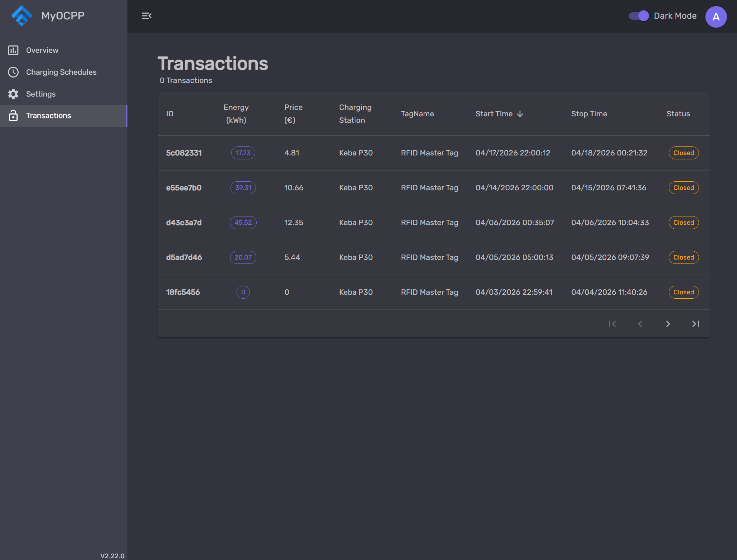Viewport: 737px width, 560px height.
Task: Click the 45.52 energy badge for d43c3a7d
Action: [x=243, y=223]
